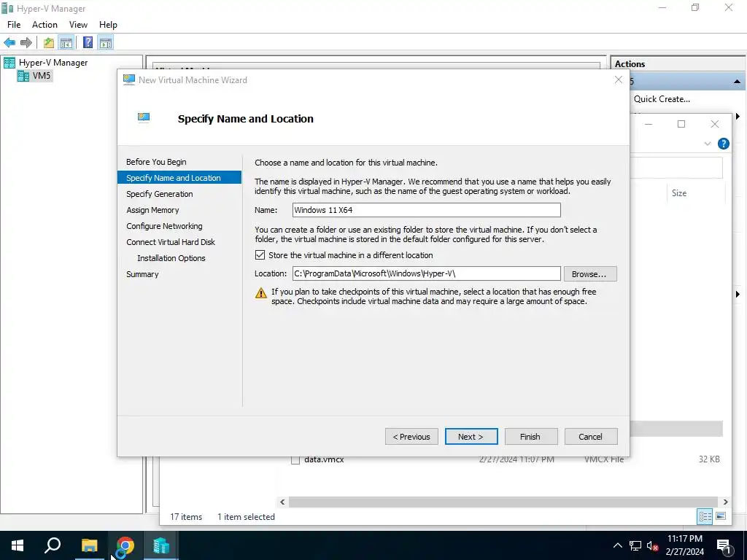Screen dimensions: 747x560
Task: Expand the ribbon chevron in File Explorer
Action: 708,144
